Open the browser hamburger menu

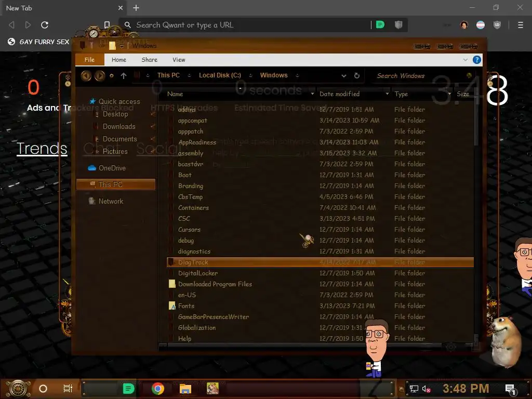click(520, 25)
